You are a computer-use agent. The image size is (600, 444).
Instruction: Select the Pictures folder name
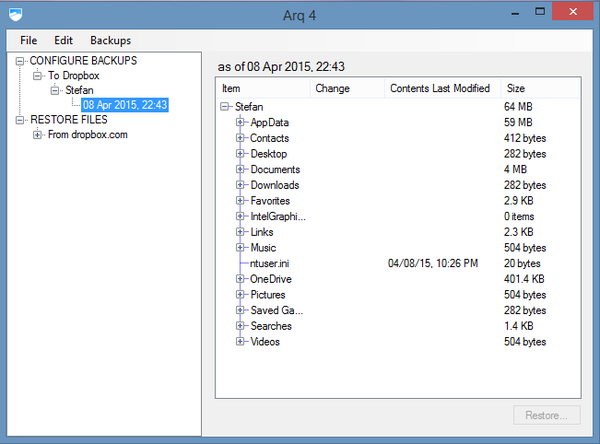268,295
